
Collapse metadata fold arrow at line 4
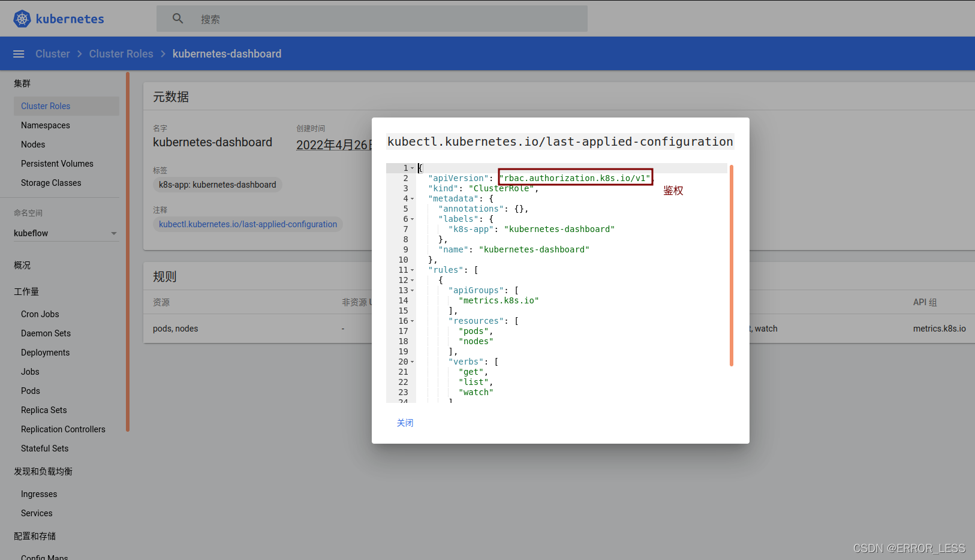pos(413,199)
